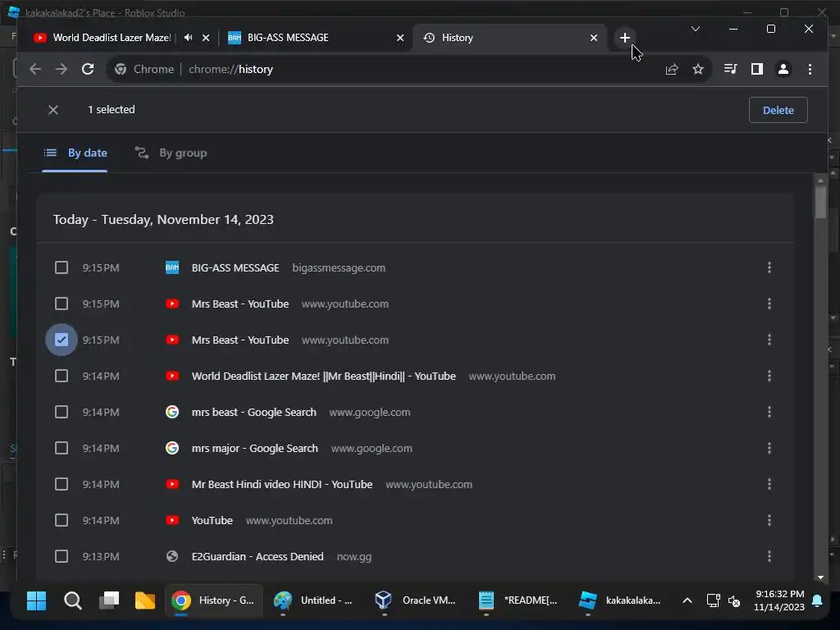Open mrs beast - Google Search link
The image size is (840, 630).
point(254,412)
